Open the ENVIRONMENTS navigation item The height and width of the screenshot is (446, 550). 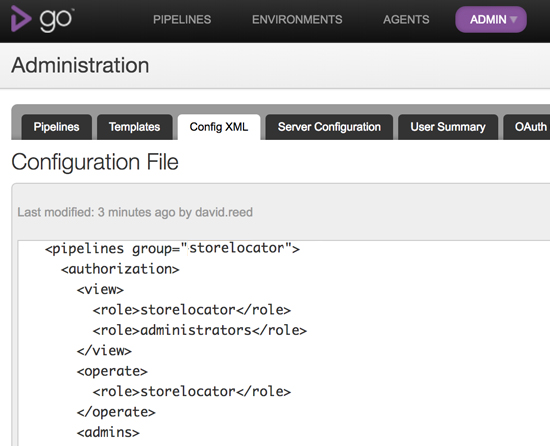pos(297,20)
